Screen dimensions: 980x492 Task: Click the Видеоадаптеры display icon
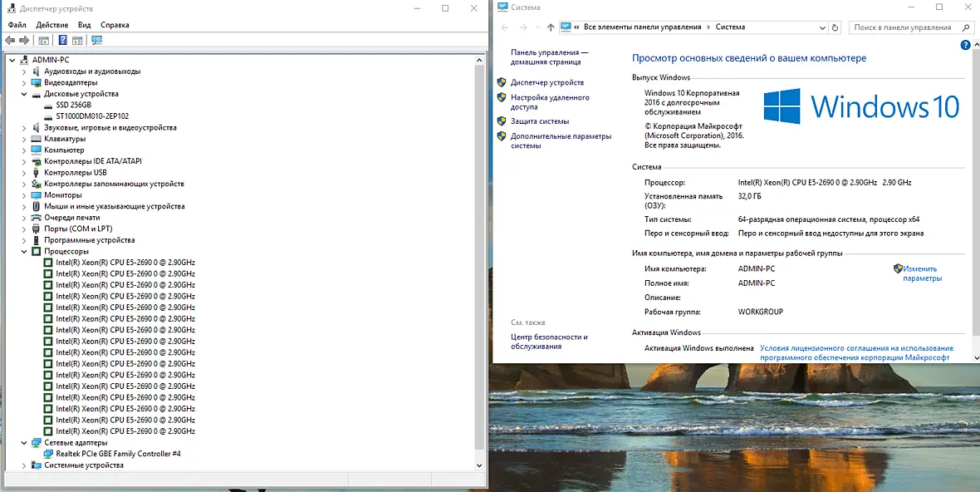37,82
